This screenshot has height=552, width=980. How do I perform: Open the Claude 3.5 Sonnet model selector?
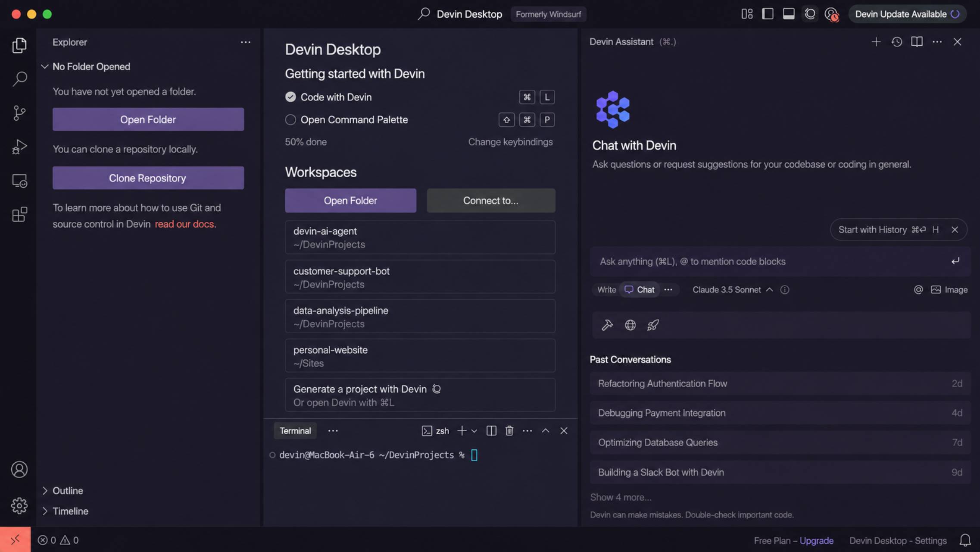732,290
